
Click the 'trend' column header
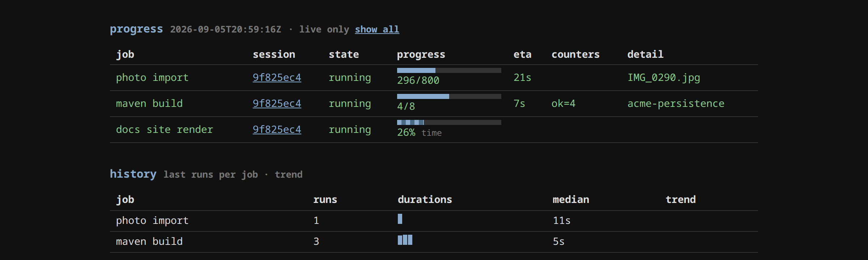click(x=681, y=200)
